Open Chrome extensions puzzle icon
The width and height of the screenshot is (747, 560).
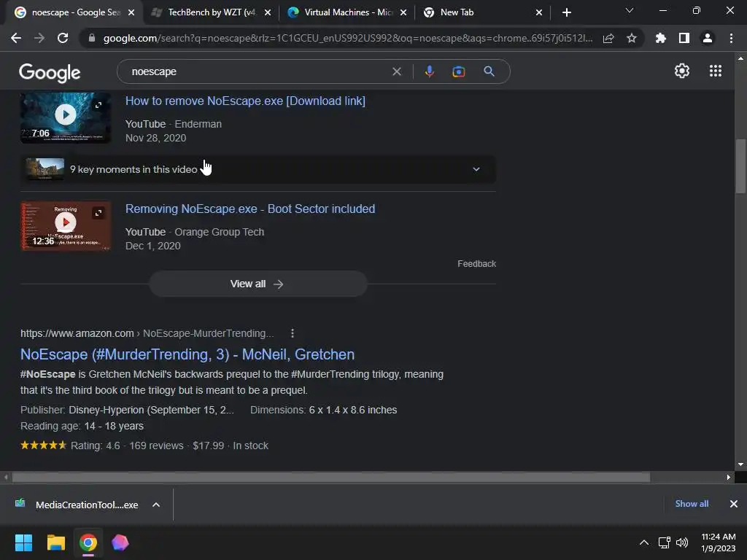point(660,38)
